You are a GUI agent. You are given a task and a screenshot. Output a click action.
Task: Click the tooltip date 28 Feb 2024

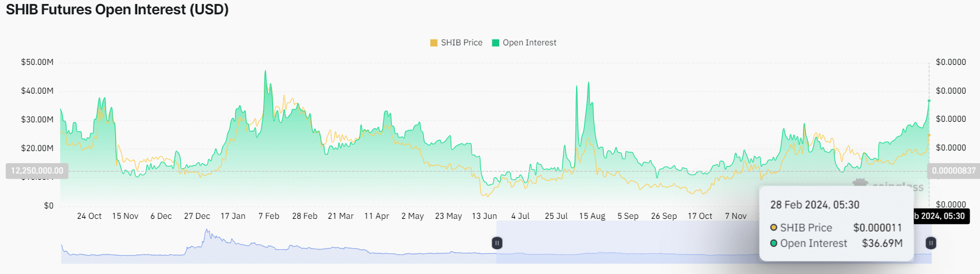pos(814,205)
